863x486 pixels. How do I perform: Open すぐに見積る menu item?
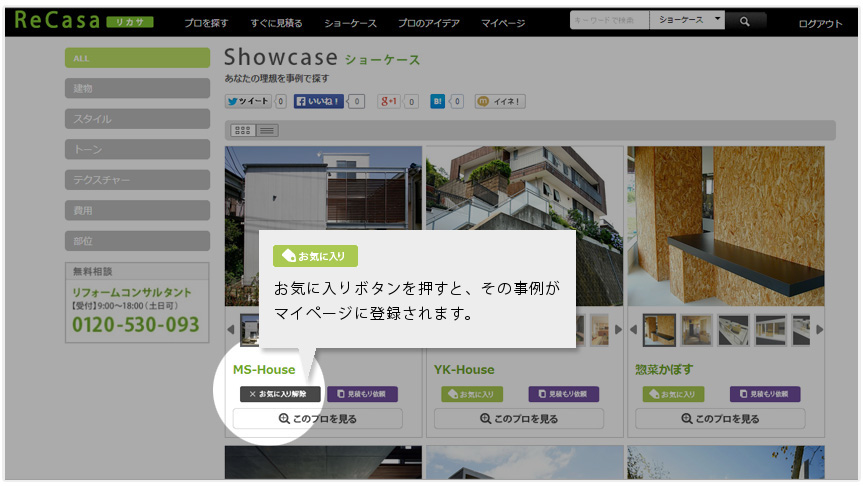276,23
